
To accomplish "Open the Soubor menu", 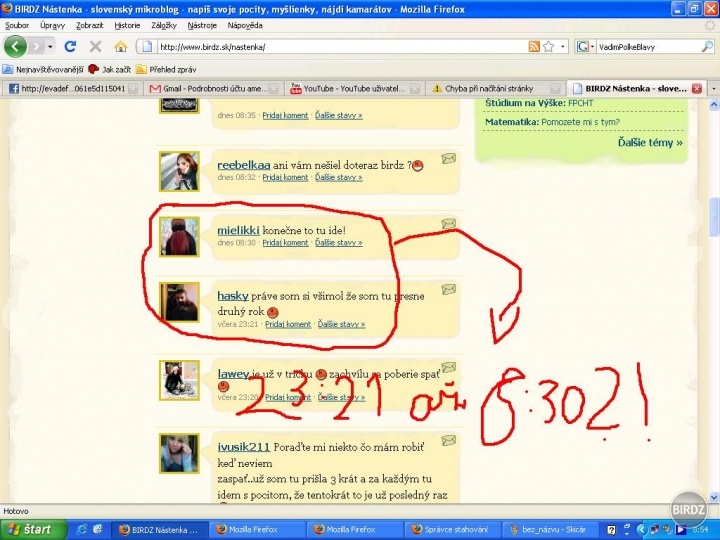I will click(17, 25).
